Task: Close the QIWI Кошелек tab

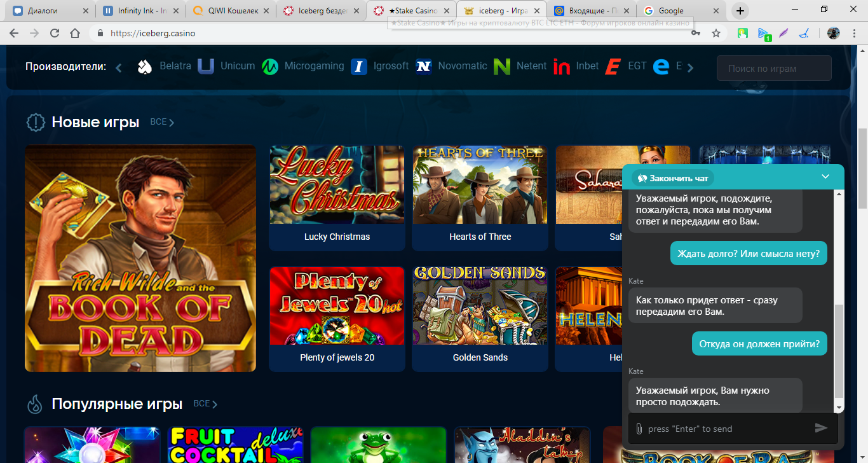Action: (x=266, y=11)
